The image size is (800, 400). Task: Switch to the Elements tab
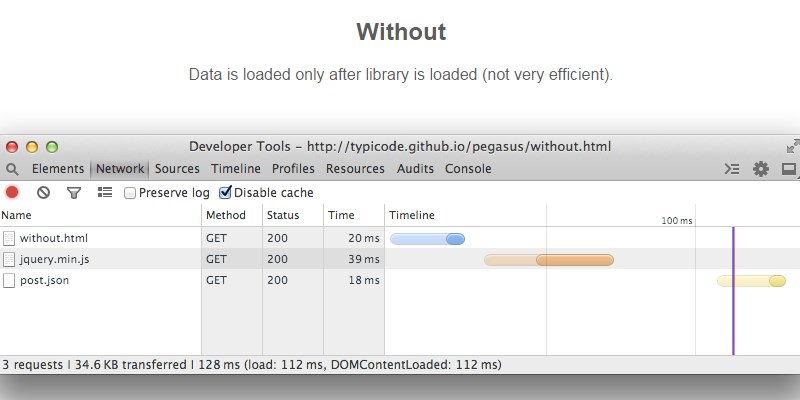58,169
